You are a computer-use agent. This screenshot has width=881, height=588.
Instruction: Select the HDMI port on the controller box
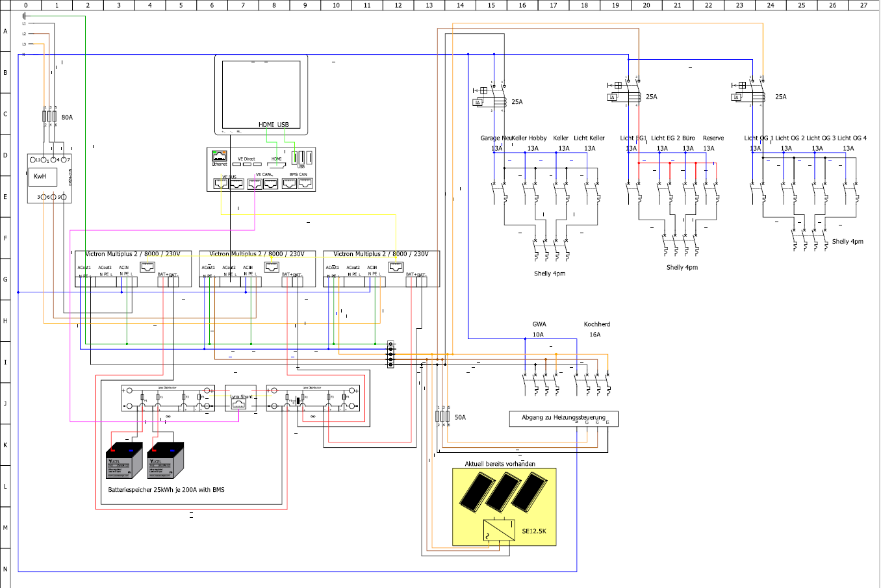[x=277, y=164]
